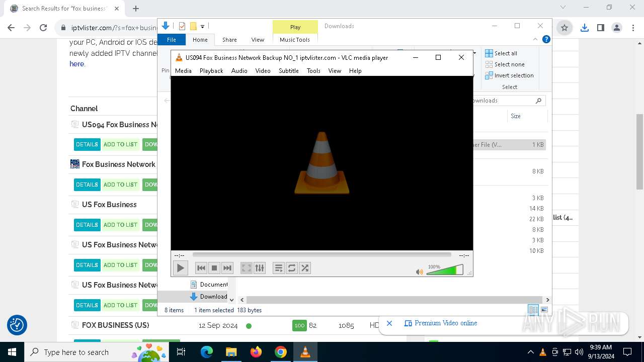Open cookie consent settings badge
The width and height of the screenshot is (644, 362).
[x=17, y=325]
